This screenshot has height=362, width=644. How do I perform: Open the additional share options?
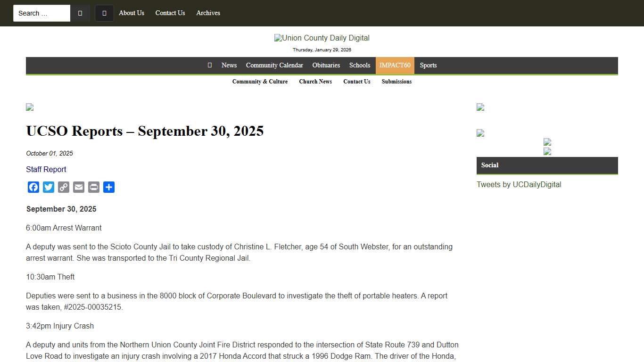pos(108,187)
